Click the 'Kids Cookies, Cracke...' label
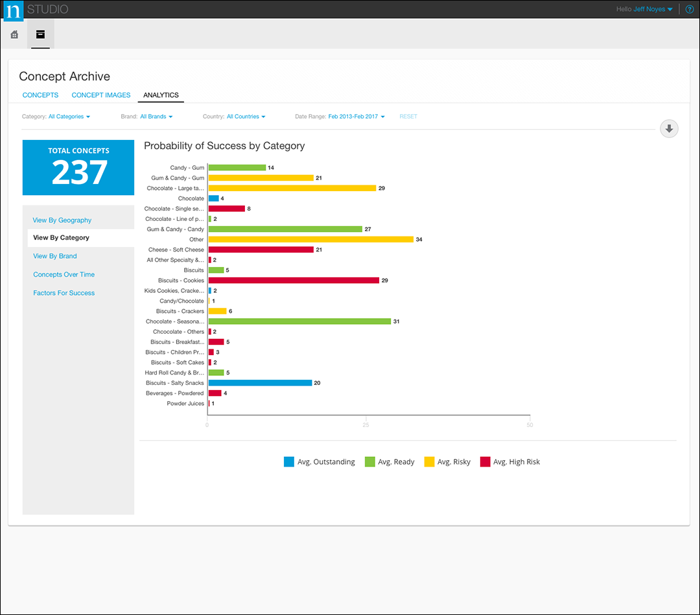 point(174,291)
